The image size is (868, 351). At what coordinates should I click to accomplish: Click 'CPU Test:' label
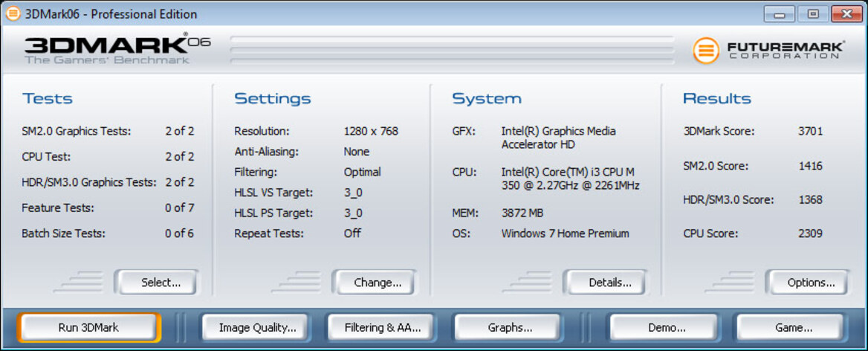tap(45, 157)
